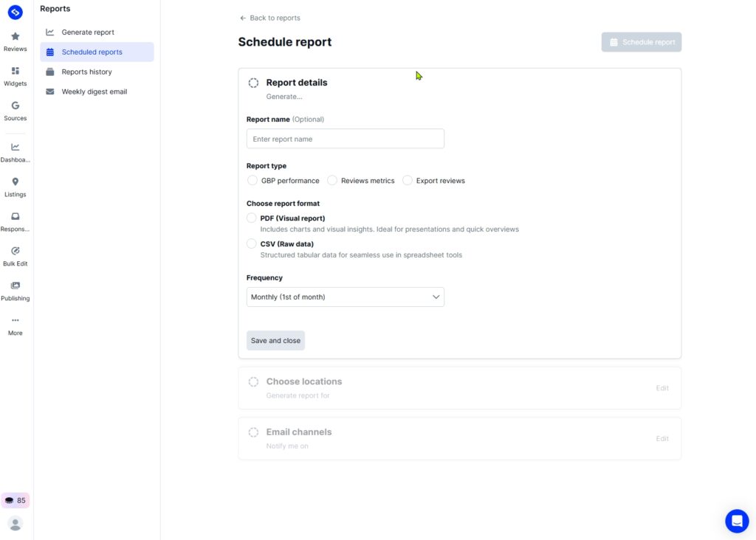
Task: Open the Widgets icon in sidebar
Action: tap(15, 71)
